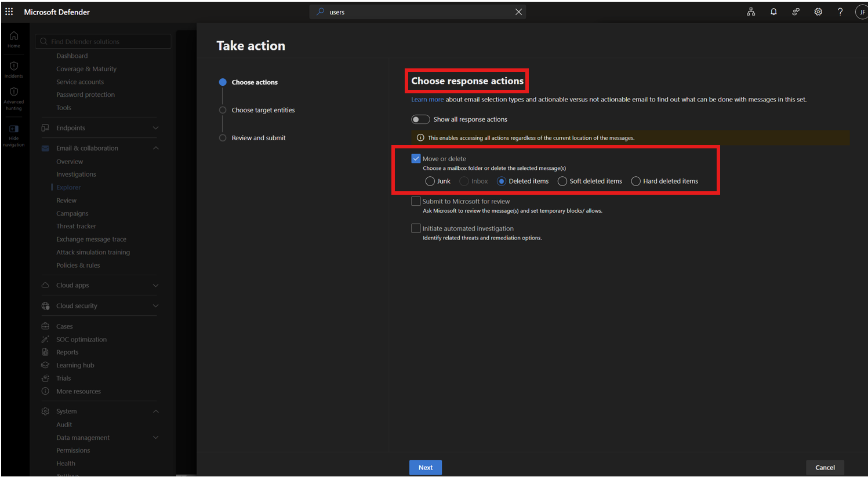
Task: Open the settings gear icon
Action: click(818, 12)
